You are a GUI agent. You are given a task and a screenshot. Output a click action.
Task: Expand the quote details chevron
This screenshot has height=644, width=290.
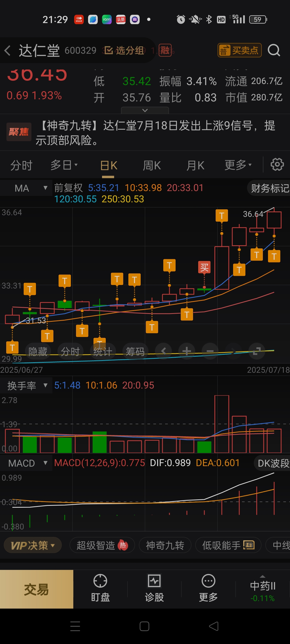coord(145,110)
